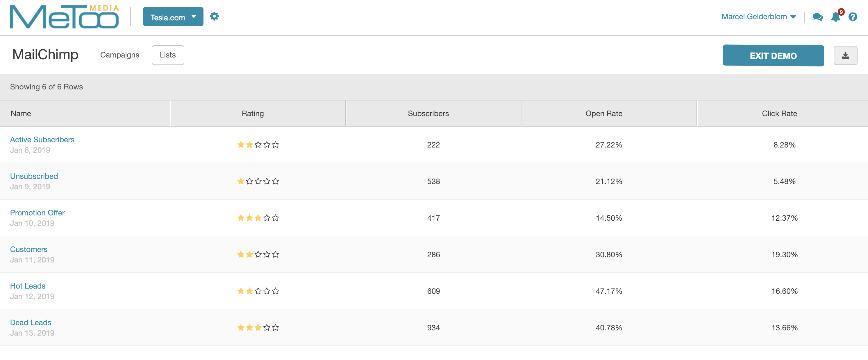This screenshot has width=868, height=360.
Task: Switch to the Campaigns tab
Action: pos(120,55)
